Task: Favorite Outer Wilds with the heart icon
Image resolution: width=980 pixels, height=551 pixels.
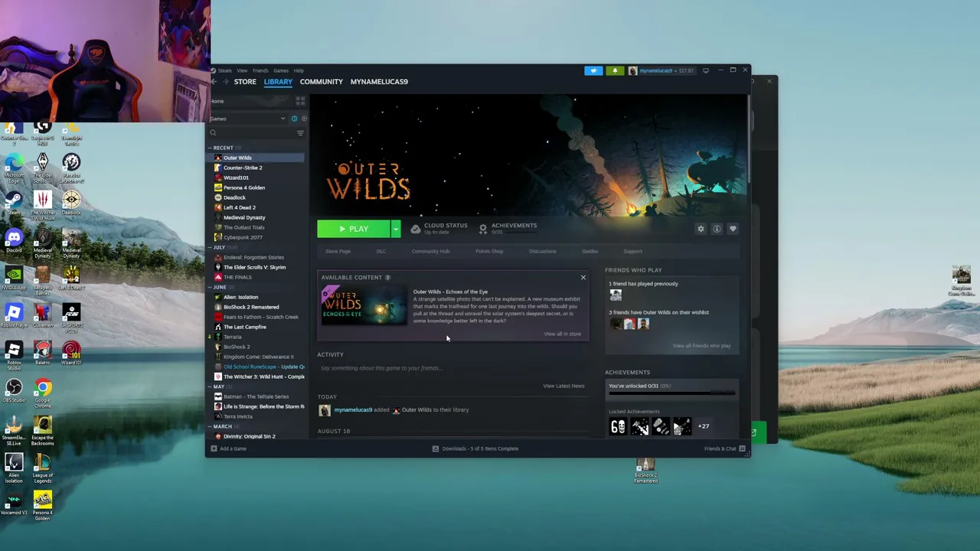Action: [733, 229]
